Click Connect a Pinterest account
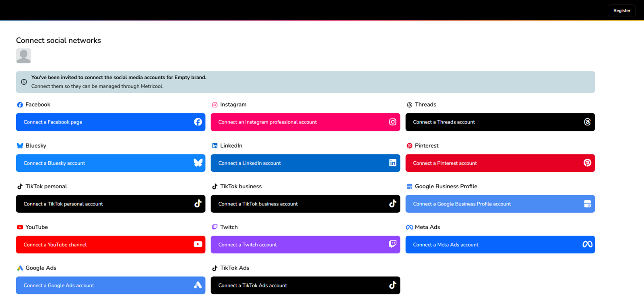The height and width of the screenshot is (302, 644). tap(500, 163)
